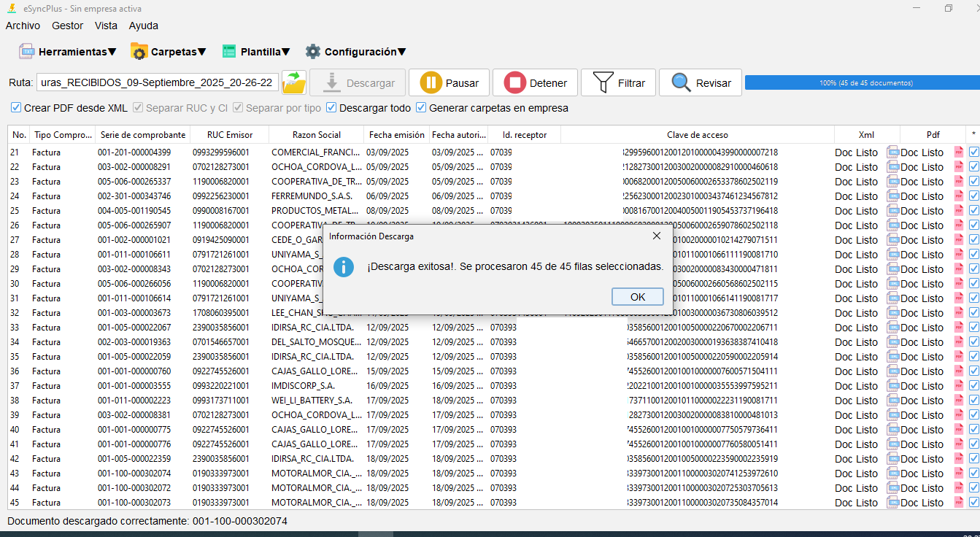Close the Información Descarga dialog with X

coord(656,236)
